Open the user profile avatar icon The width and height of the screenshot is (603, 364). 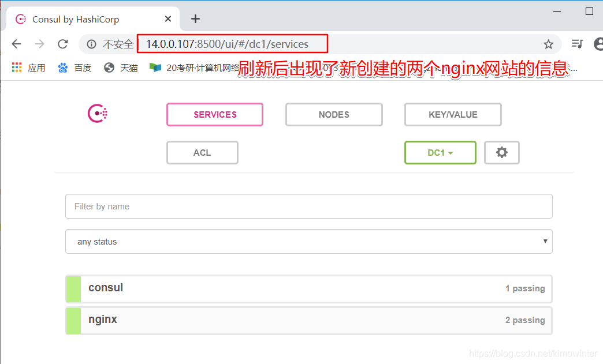tap(598, 44)
